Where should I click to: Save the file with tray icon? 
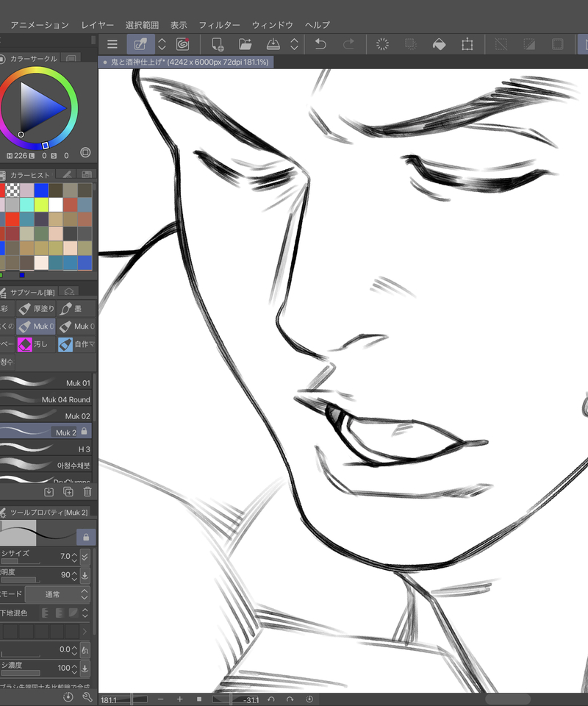273,44
